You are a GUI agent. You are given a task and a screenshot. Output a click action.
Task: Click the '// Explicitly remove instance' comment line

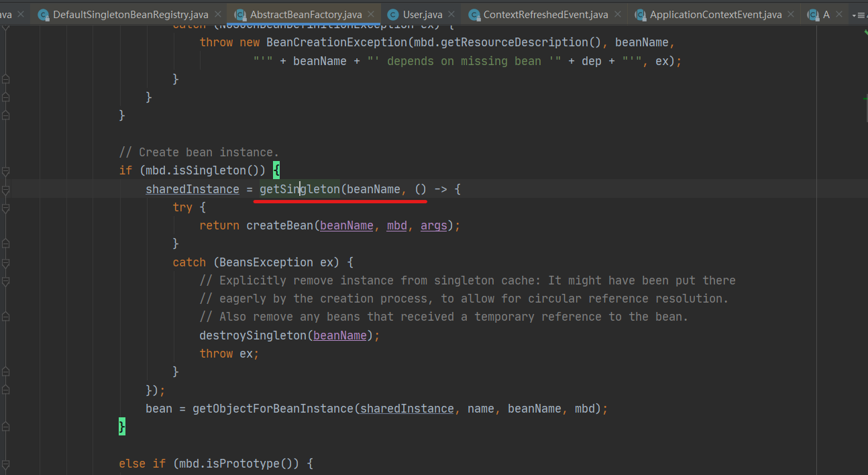pos(468,280)
